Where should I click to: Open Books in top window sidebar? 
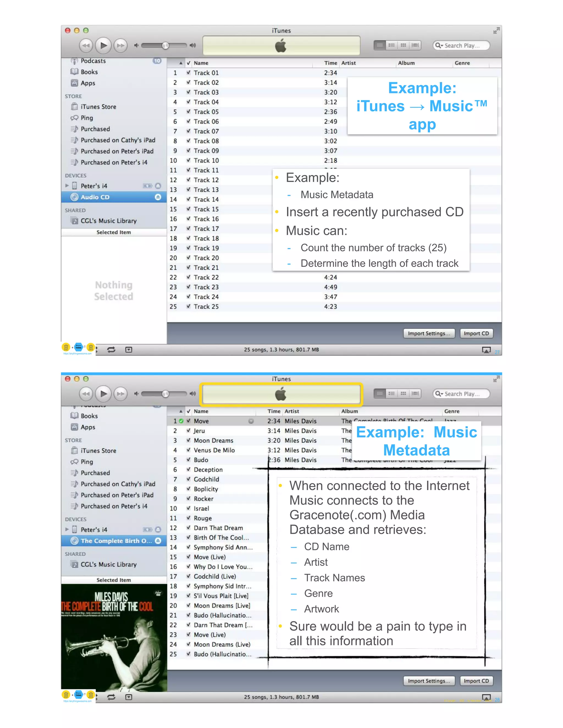(89, 72)
